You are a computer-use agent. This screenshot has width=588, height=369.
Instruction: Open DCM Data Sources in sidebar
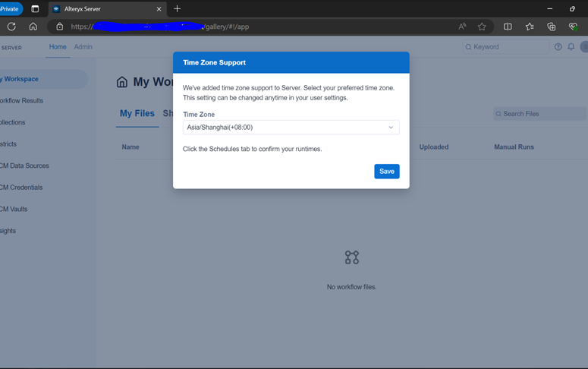click(24, 166)
